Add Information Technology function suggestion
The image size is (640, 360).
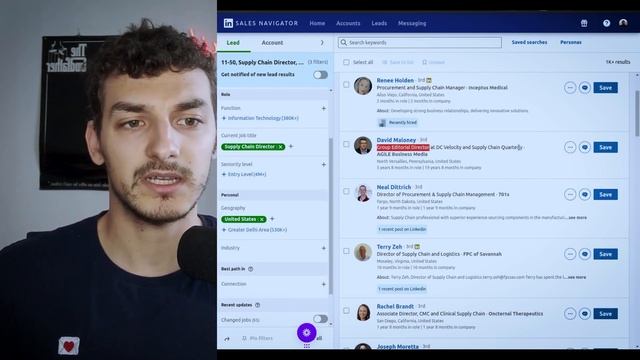[260, 118]
